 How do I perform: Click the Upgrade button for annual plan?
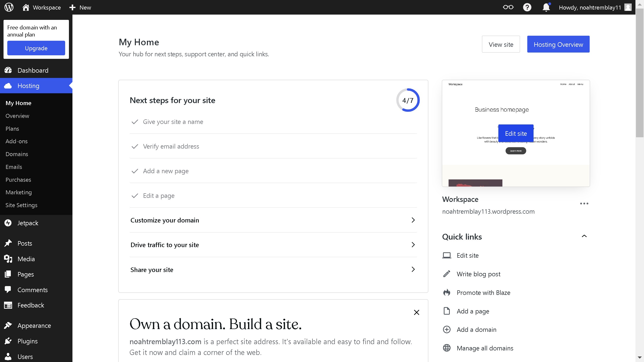[x=36, y=48]
